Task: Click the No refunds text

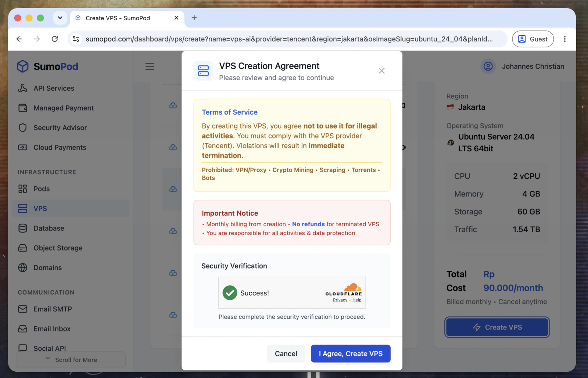Action: [x=308, y=224]
